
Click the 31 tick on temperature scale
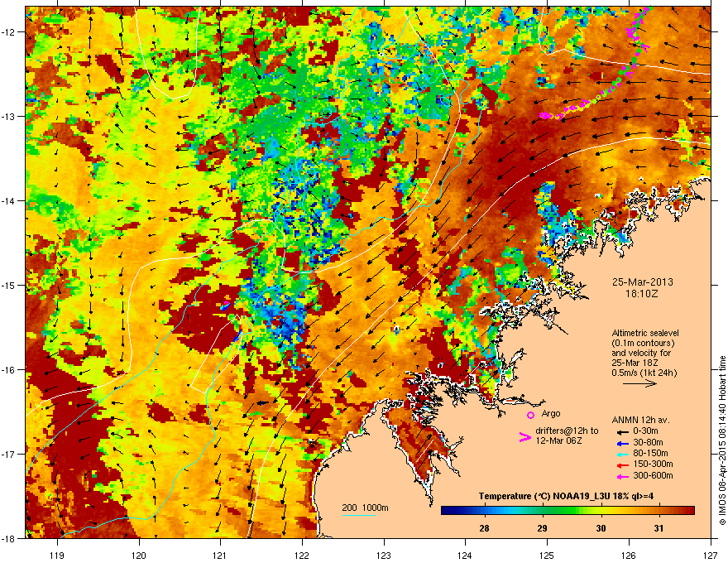coord(659,528)
